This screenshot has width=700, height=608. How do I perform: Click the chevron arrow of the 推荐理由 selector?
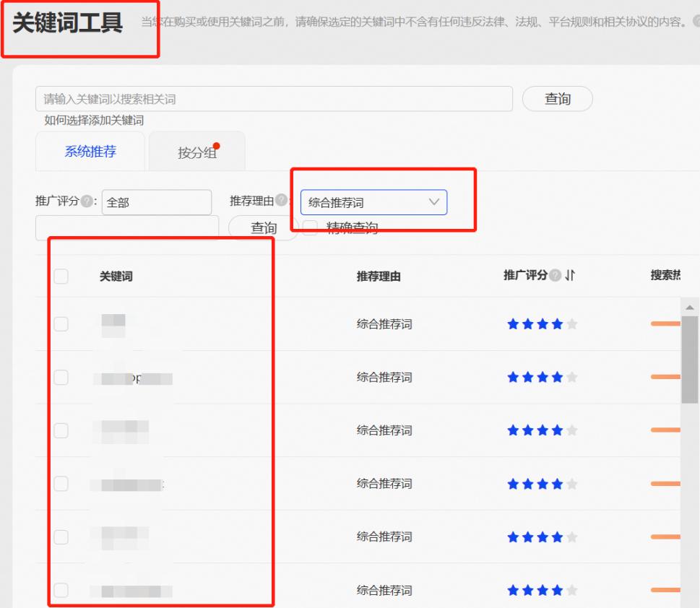pyautogui.click(x=434, y=203)
